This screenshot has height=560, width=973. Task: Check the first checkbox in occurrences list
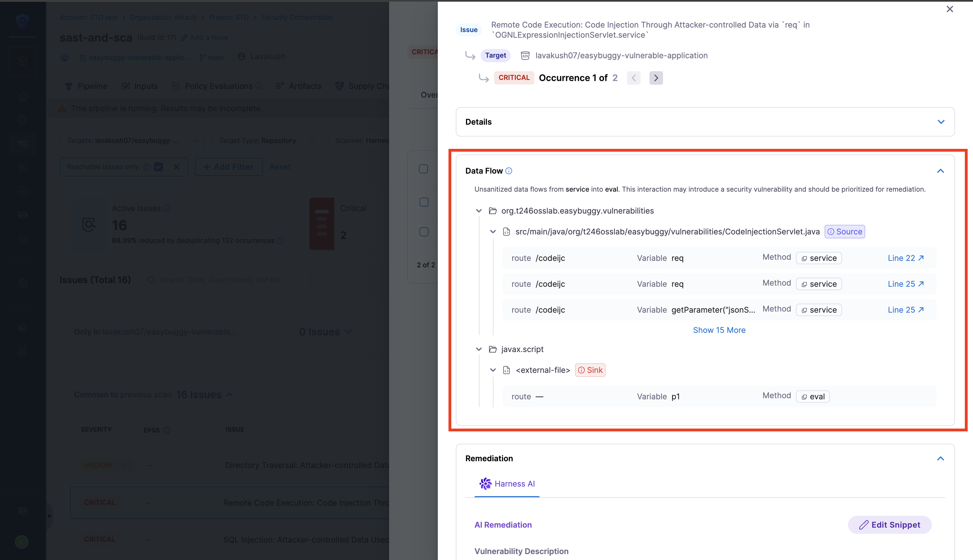coord(423,169)
